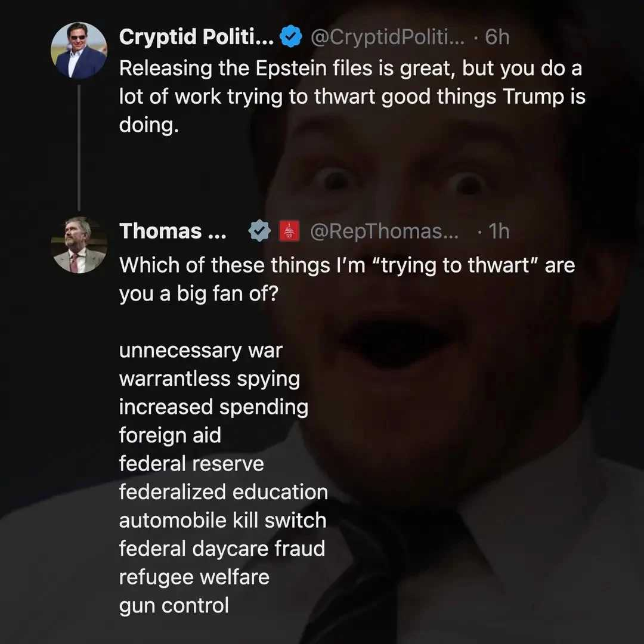The height and width of the screenshot is (644, 644).
Task: Click the "gun control" line
Action: (174, 605)
